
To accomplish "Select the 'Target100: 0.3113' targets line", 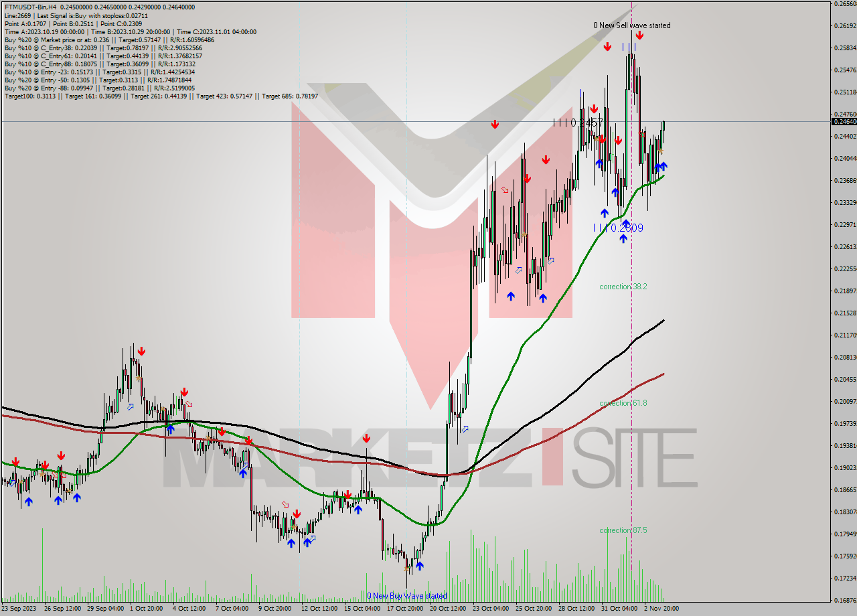I will pyautogui.click(x=161, y=96).
